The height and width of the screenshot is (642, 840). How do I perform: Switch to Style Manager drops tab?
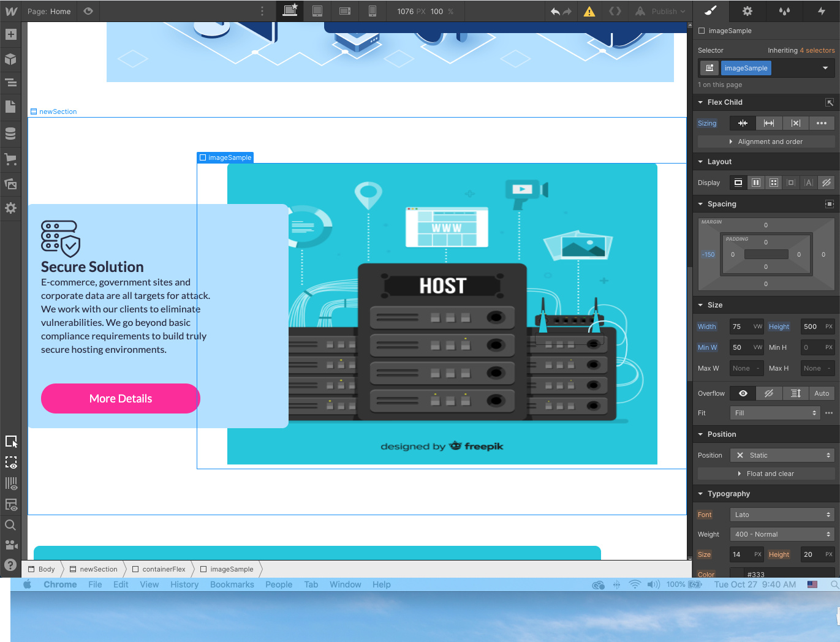tap(784, 10)
